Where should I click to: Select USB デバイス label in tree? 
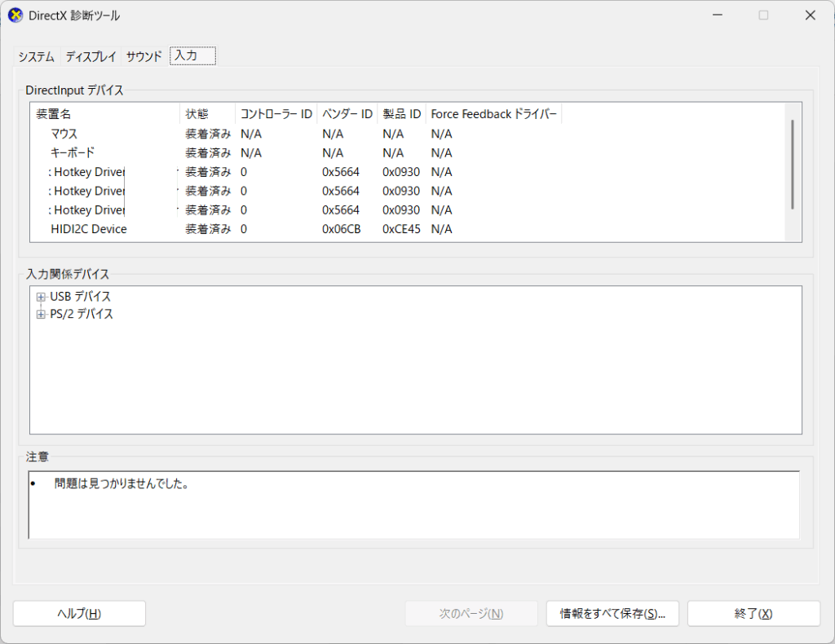click(x=81, y=297)
